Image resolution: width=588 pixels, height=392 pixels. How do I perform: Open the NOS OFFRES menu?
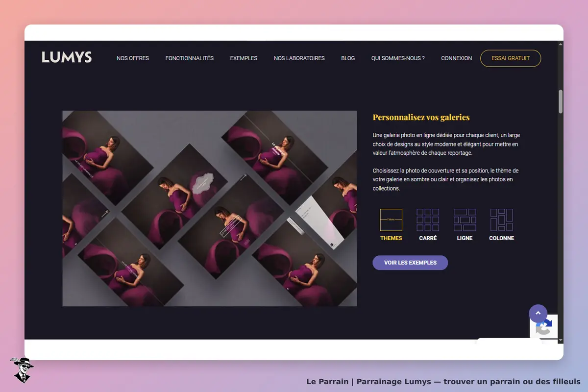(133, 58)
